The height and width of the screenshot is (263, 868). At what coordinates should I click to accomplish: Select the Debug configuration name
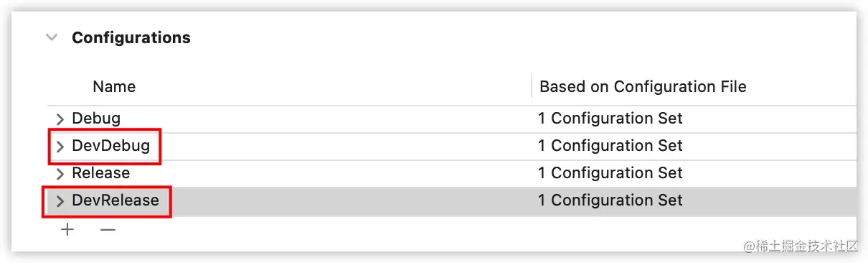click(96, 118)
